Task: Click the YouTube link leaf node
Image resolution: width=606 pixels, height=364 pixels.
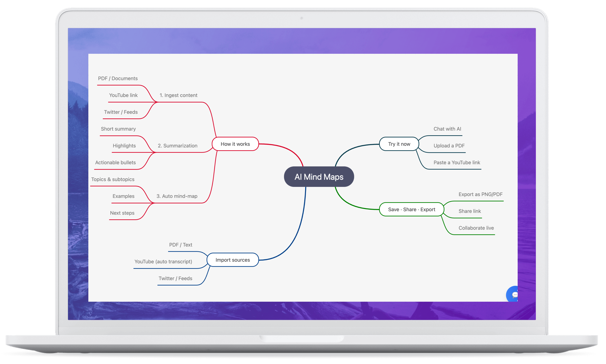Action: pos(123,95)
